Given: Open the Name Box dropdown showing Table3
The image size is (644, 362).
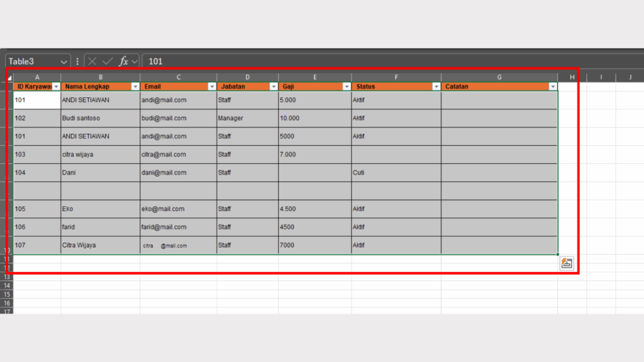Looking at the screenshot, I should 65,61.
